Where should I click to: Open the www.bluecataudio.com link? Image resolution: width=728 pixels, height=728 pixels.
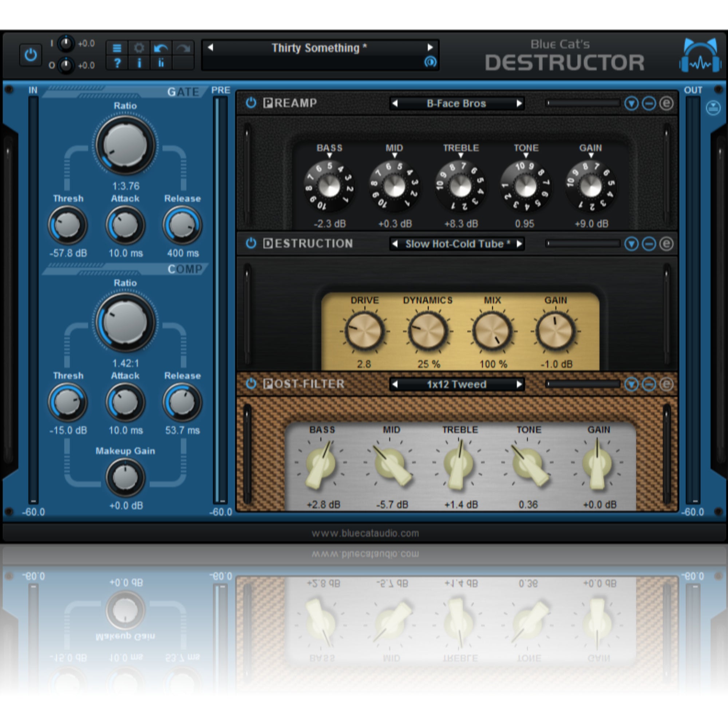click(365, 533)
